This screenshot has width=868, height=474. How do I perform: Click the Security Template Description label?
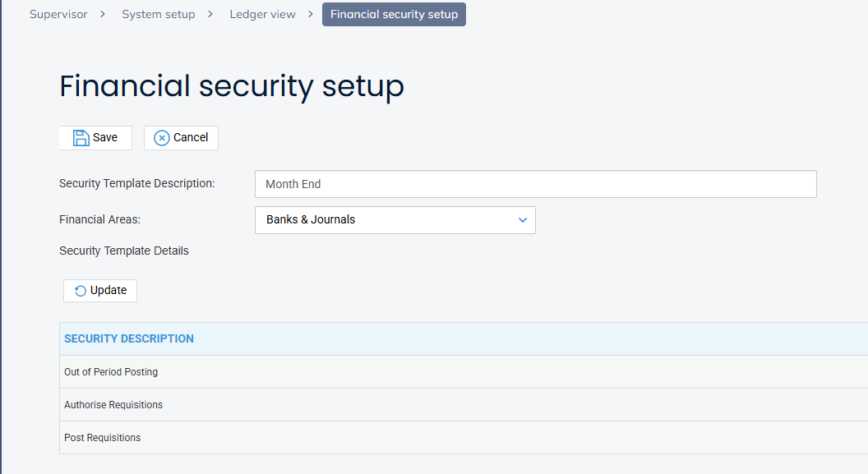coord(136,183)
